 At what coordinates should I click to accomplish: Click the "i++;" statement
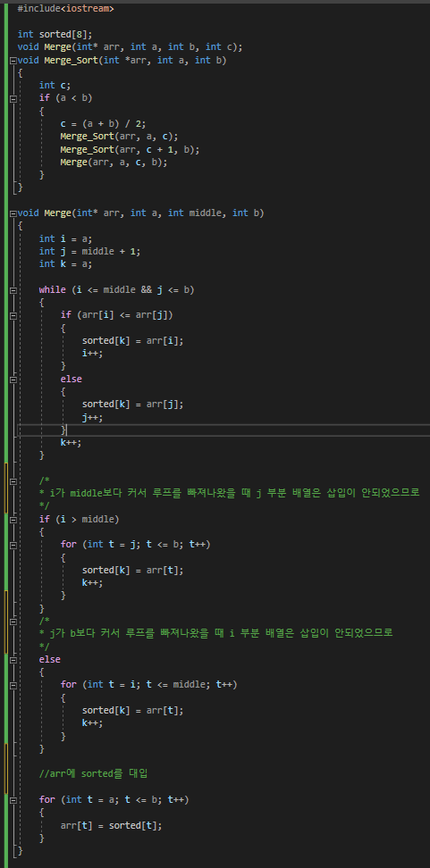[93, 353]
